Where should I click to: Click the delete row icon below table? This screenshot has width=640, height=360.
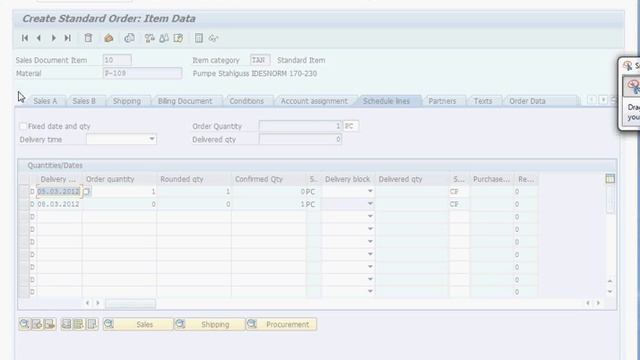[50, 324]
